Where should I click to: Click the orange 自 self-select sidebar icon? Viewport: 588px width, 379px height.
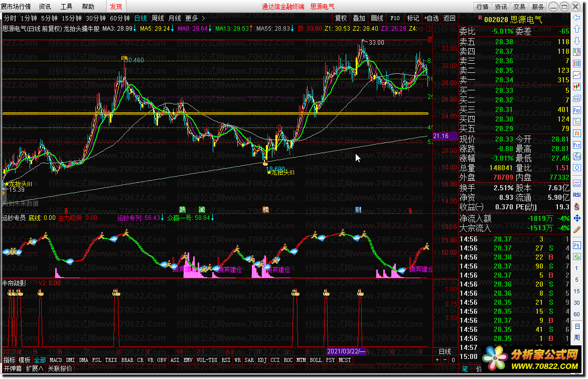coord(577,134)
